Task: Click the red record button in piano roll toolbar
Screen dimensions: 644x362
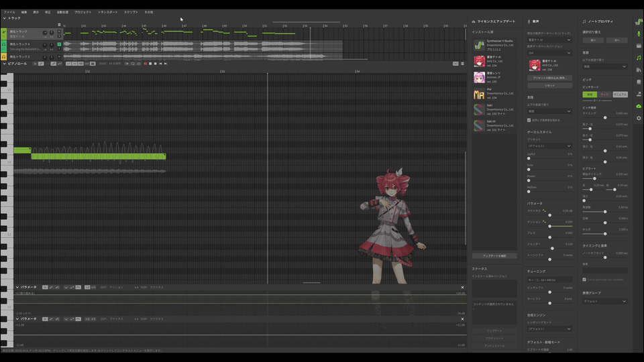Action: click(x=145, y=64)
